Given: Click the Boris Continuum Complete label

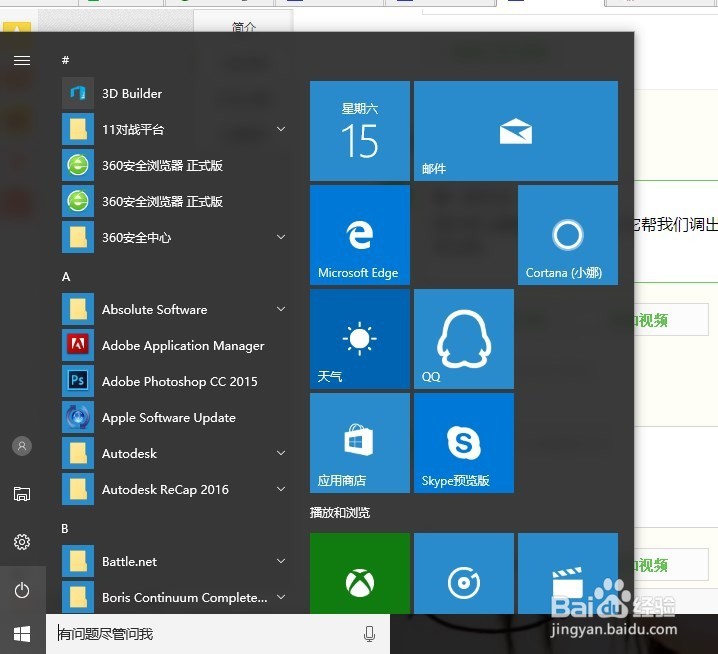Looking at the screenshot, I should pyautogui.click(x=185, y=598).
